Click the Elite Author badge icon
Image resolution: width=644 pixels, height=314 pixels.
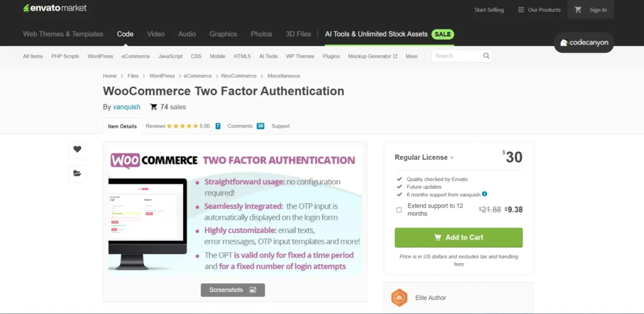click(399, 298)
